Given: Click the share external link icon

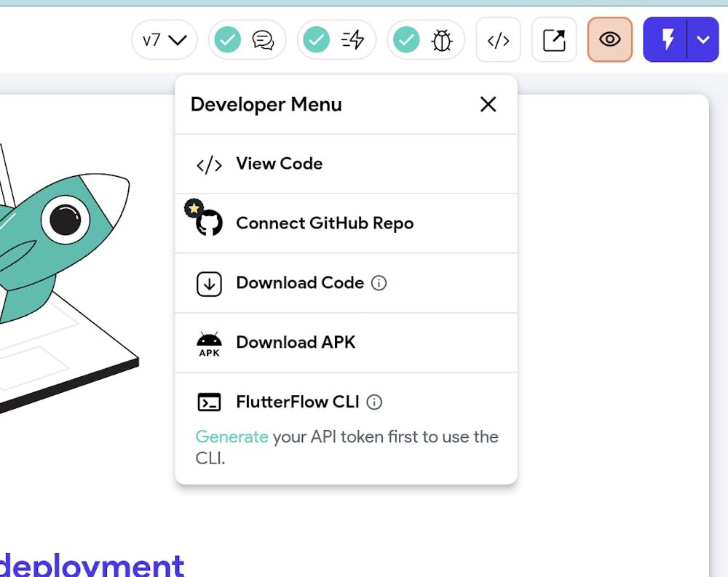Looking at the screenshot, I should coord(554,40).
